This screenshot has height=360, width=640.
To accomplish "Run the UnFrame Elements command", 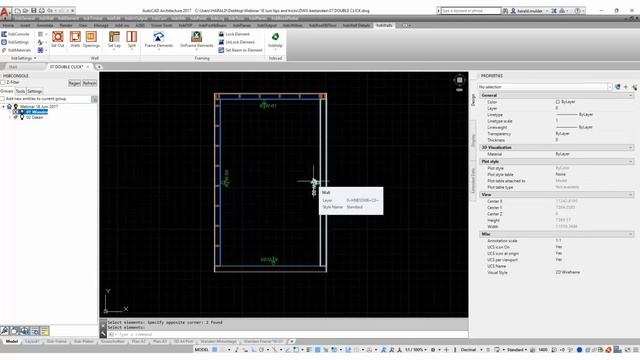I will coord(196,40).
